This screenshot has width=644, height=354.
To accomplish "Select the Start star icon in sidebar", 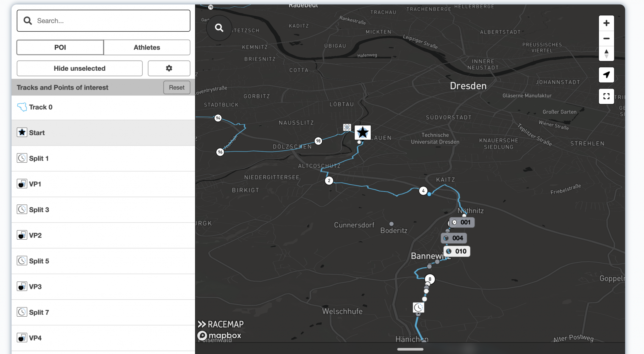I will pyautogui.click(x=22, y=132).
